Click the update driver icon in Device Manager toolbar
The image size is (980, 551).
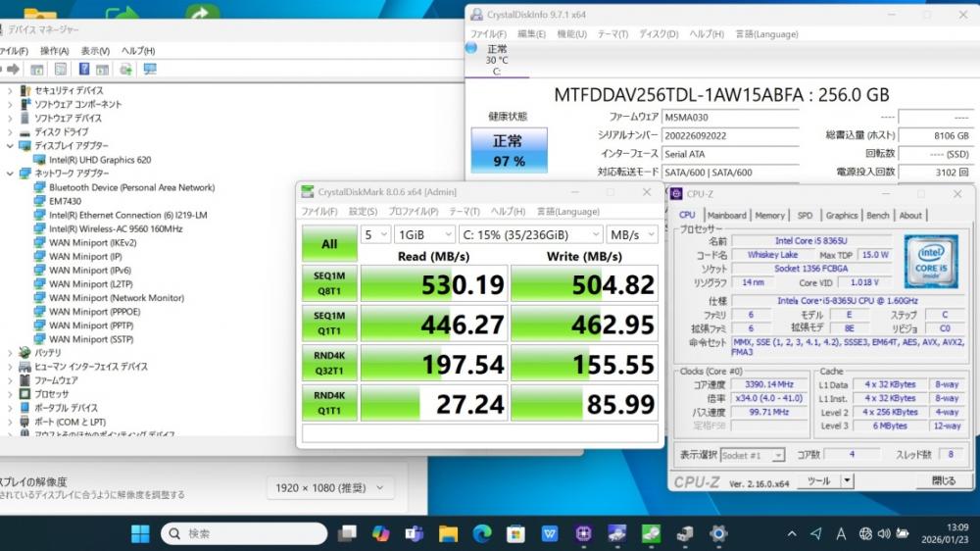pyautogui.click(x=125, y=69)
